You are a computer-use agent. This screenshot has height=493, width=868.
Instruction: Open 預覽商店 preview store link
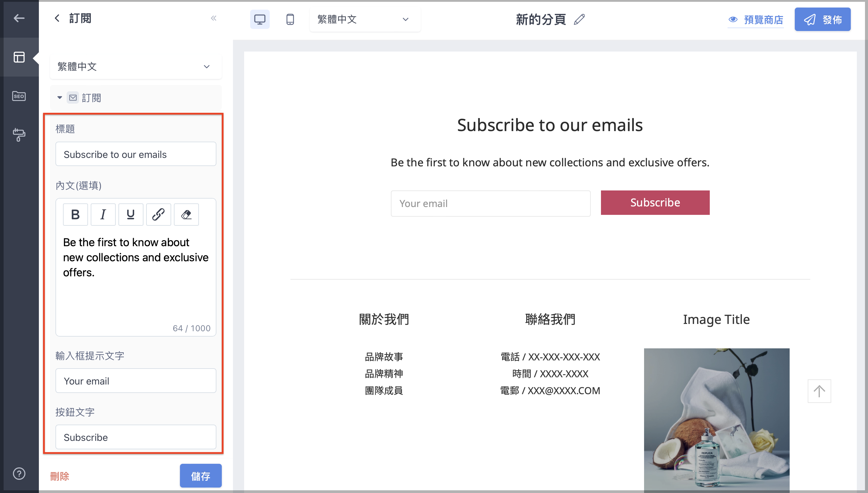click(756, 20)
